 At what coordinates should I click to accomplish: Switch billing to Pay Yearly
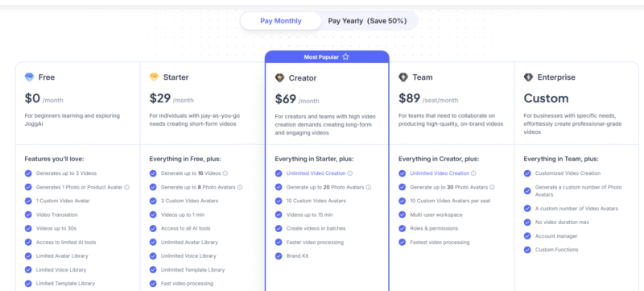click(367, 21)
